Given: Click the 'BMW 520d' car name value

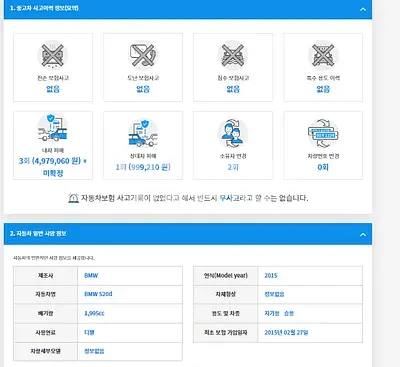Looking at the screenshot, I should (x=98, y=294).
